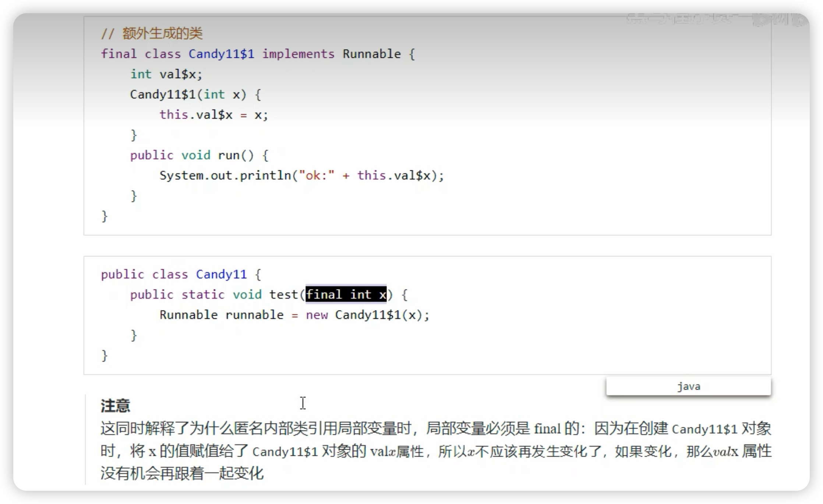The image size is (823, 504).
Task: Click the java language selector box
Action: coord(688,386)
